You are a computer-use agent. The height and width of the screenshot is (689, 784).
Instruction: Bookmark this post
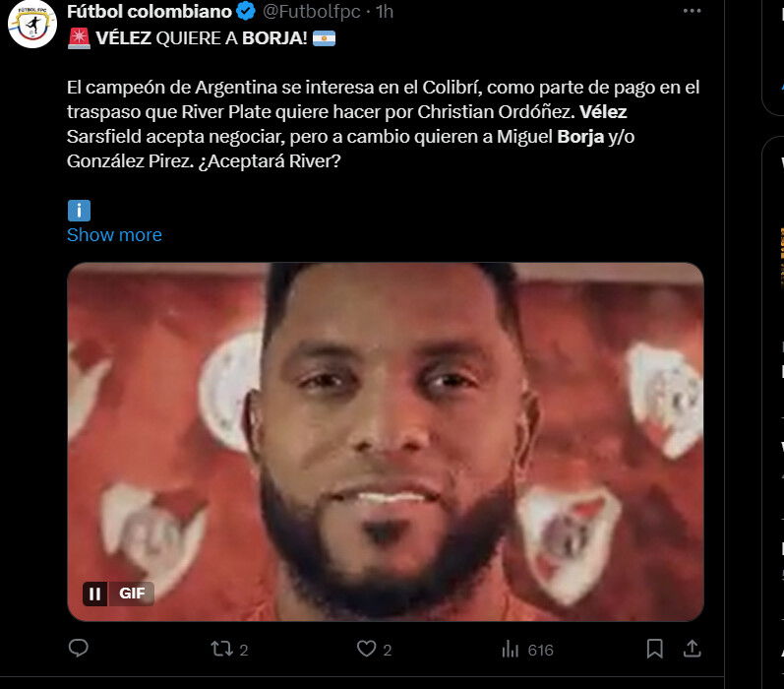coord(654,649)
